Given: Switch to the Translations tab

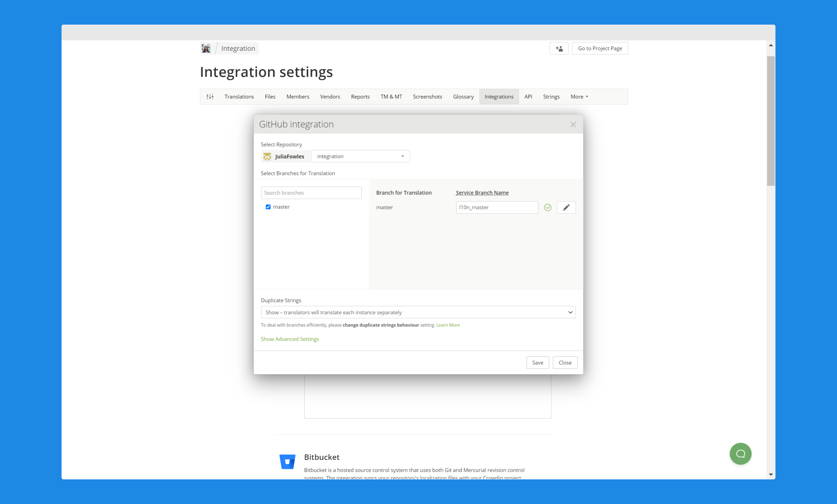Looking at the screenshot, I should pos(239,97).
